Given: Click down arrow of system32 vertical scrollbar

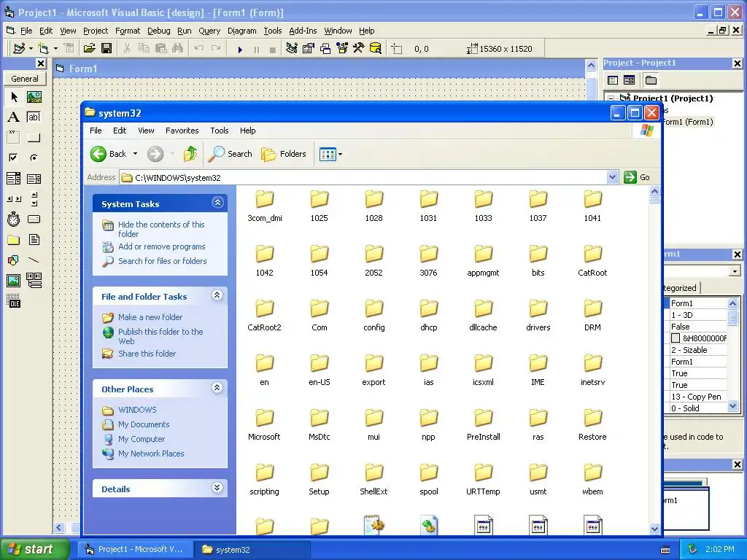Looking at the screenshot, I should pos(654,529).
